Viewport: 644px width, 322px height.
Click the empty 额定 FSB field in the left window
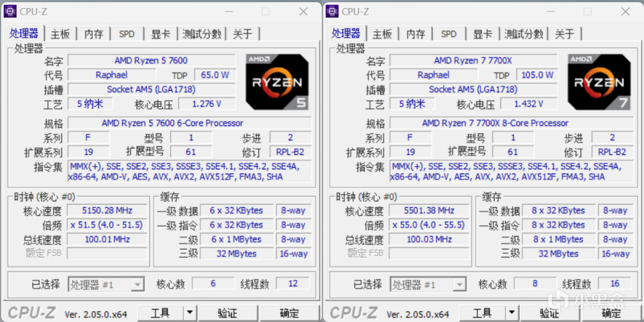(x=107, y=253)
